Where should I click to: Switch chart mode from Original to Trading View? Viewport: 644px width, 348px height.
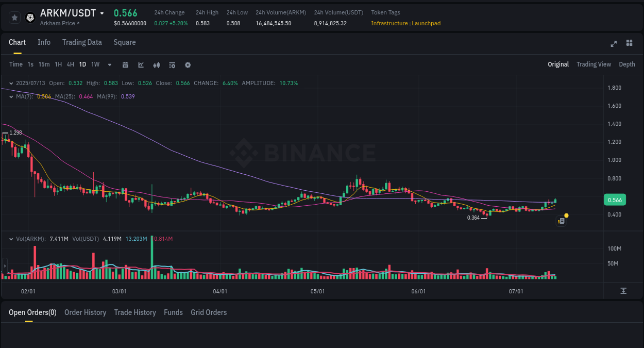(x=594, y=64)
